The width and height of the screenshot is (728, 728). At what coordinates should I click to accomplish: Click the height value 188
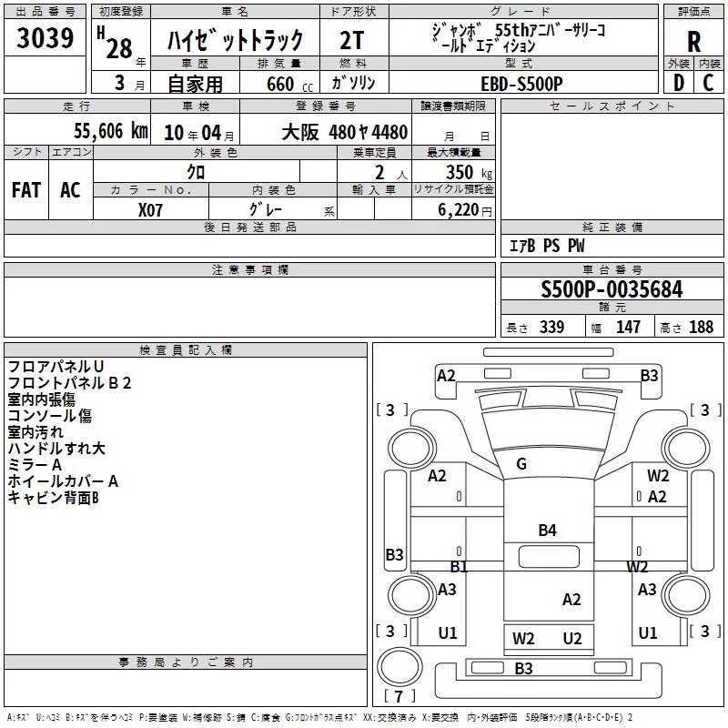click(x=701, y=327)
